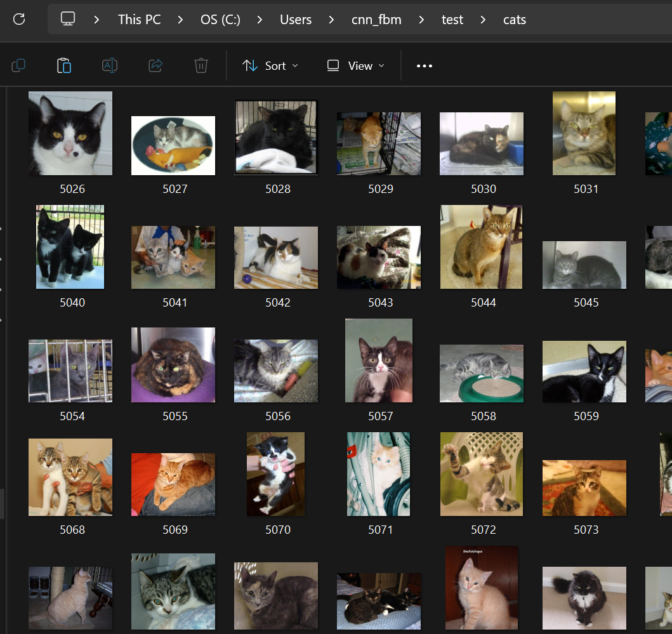
Task: Click the file name label 5057
Action: tap(381, 416)
